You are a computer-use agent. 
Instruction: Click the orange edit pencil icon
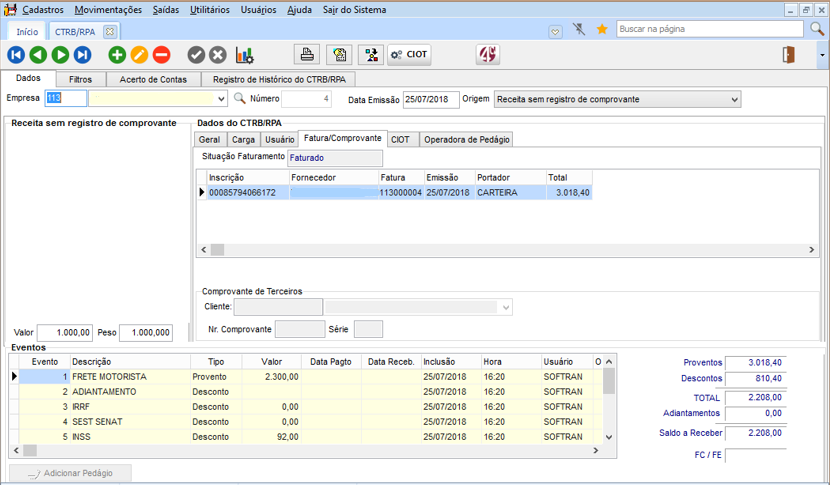point(139,55)
